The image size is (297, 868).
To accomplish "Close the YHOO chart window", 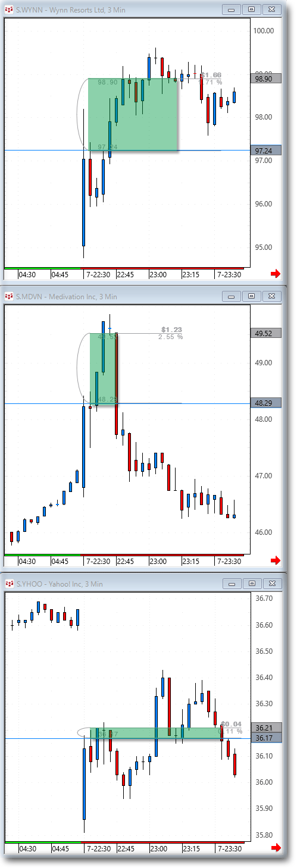I will (271, 584).
